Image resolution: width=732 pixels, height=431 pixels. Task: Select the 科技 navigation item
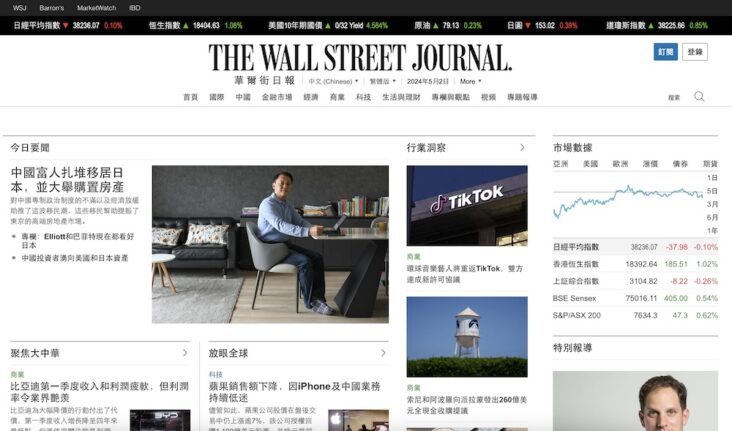[363, 97]
